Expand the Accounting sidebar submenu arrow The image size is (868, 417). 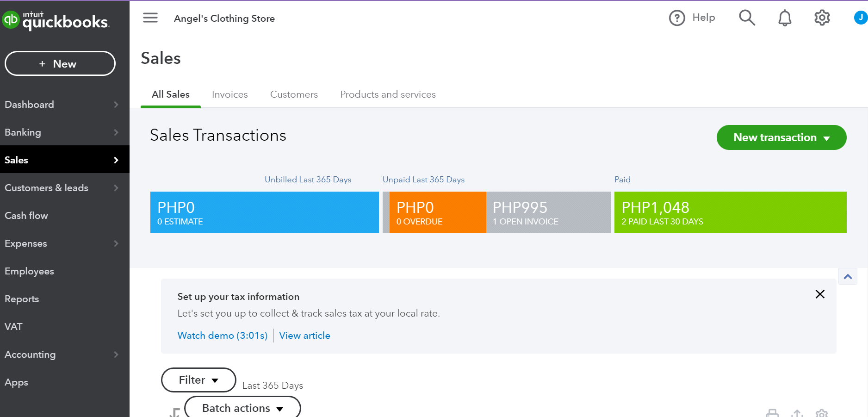[116, 355]
